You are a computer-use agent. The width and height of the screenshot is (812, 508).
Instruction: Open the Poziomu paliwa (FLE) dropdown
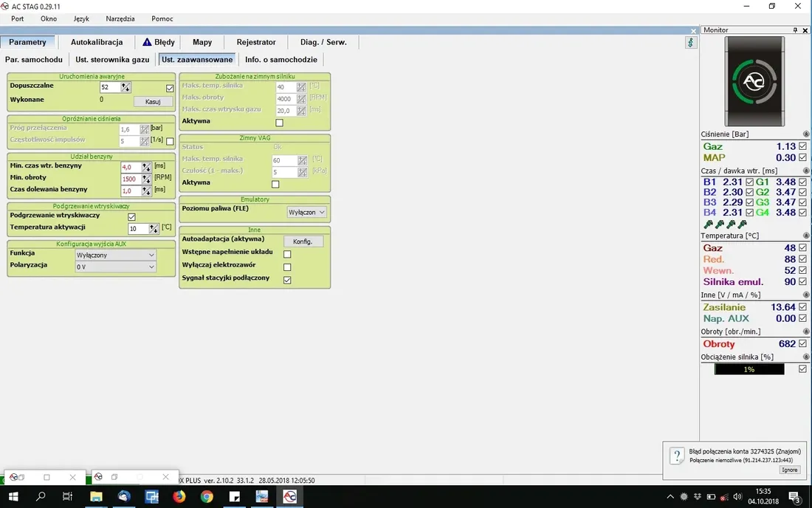[x=306, y=213]
